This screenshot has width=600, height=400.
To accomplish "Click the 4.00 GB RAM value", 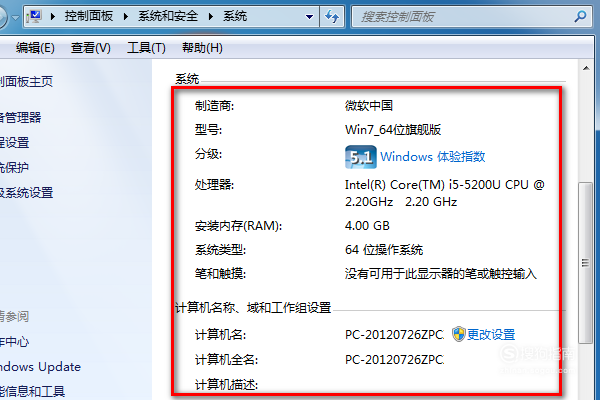I will [x=367, y=225].
